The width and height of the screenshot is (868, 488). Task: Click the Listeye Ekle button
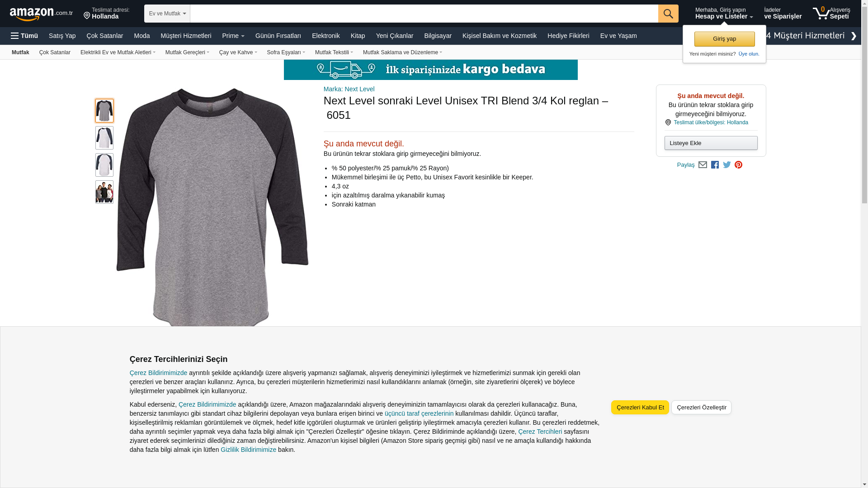coord(711,143)
